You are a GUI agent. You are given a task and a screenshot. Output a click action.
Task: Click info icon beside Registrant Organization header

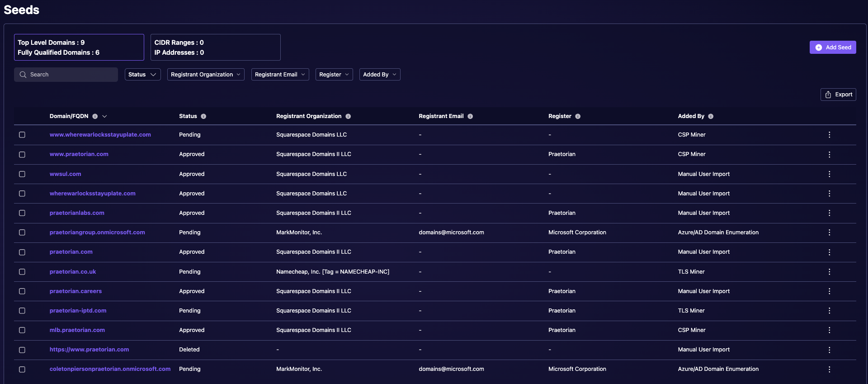click(348, 116)
